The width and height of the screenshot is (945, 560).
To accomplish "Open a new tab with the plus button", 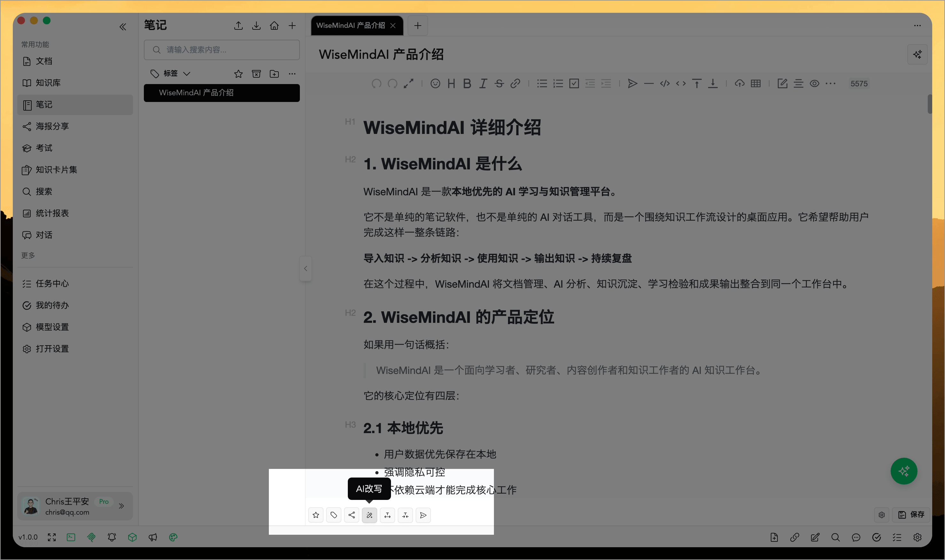I will tap(418, 25).
